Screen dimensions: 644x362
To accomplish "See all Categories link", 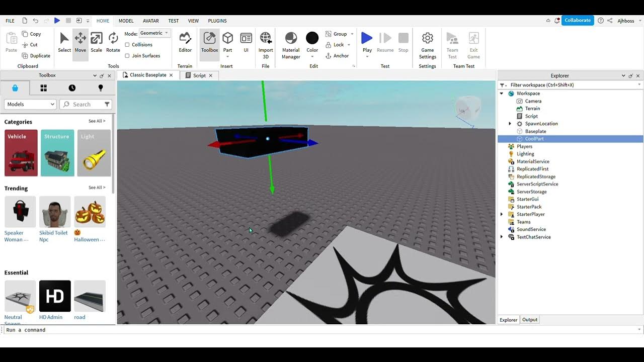I will (97, 121).
